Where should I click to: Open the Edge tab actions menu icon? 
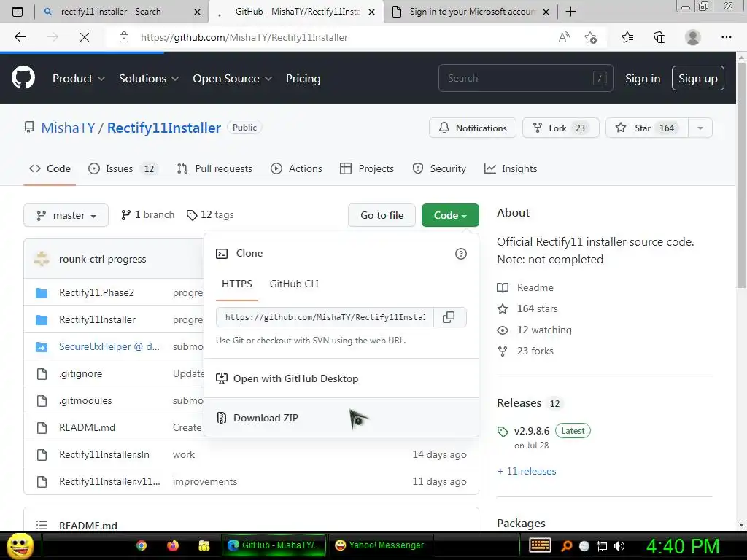[x=18, y=12]
